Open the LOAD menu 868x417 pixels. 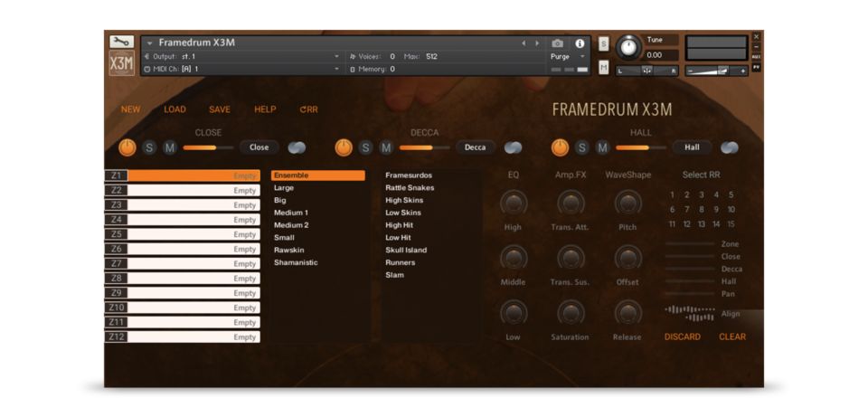pos(175,109)
